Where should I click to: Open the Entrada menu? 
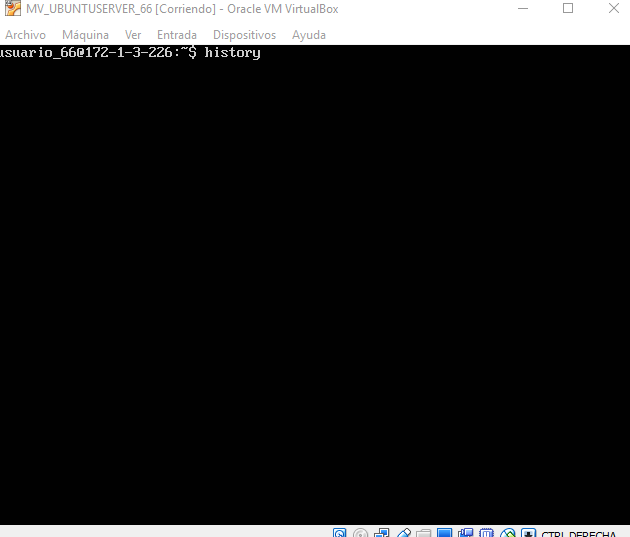[177, 35]
